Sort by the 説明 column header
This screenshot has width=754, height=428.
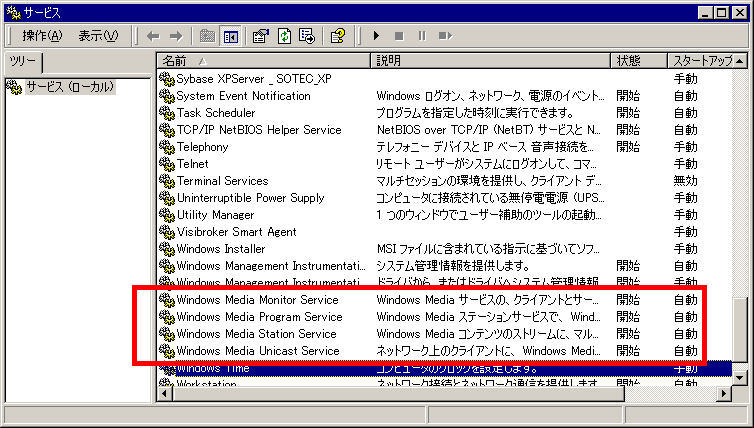click(490, 61)
